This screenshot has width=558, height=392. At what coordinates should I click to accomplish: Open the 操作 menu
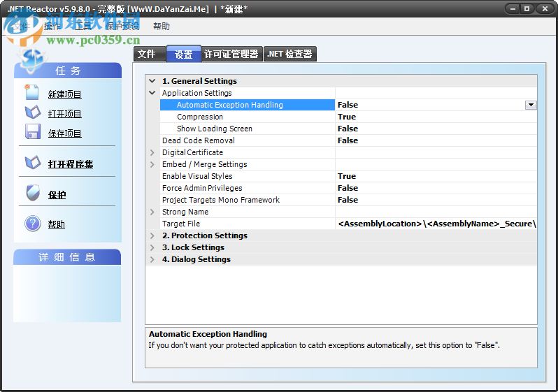point(52,27)
